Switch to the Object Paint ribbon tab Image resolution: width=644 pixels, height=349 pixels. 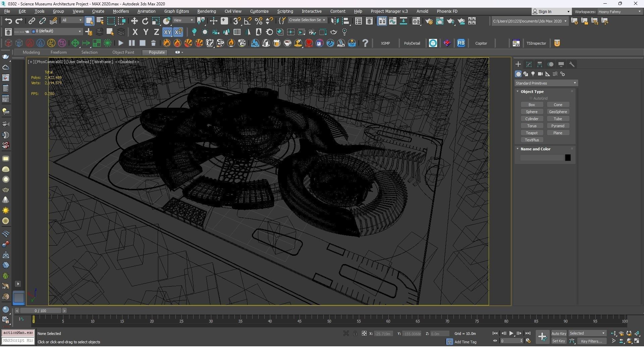click(x=123, y=52)
